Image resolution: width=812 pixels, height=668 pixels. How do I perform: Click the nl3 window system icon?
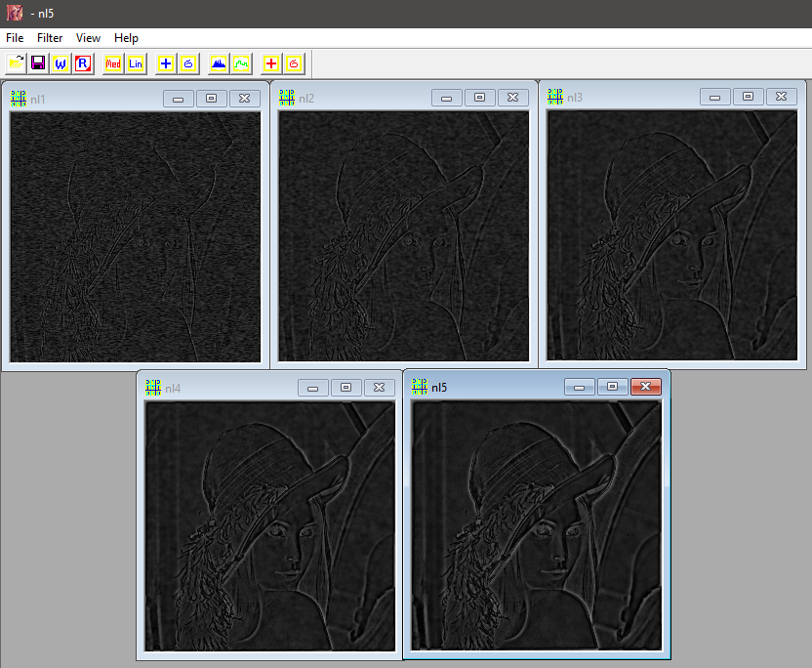[x=555, y=97]
